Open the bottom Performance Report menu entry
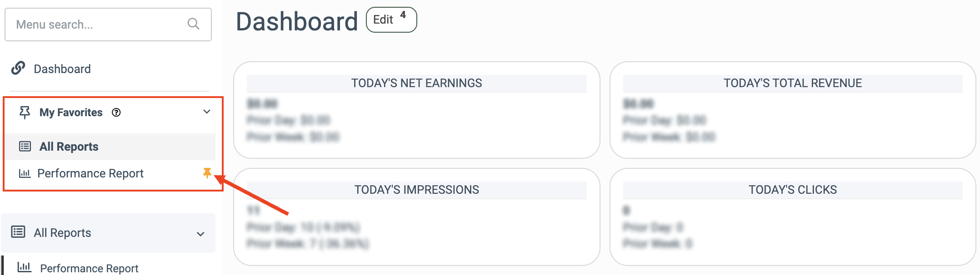This screenshot has width=980, height=275. [x=89, y=268]
